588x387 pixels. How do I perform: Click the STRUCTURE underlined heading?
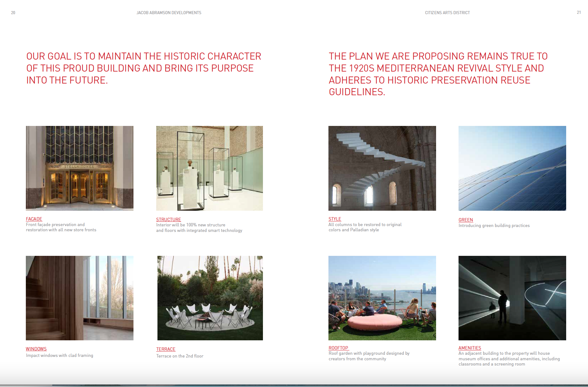169,220
